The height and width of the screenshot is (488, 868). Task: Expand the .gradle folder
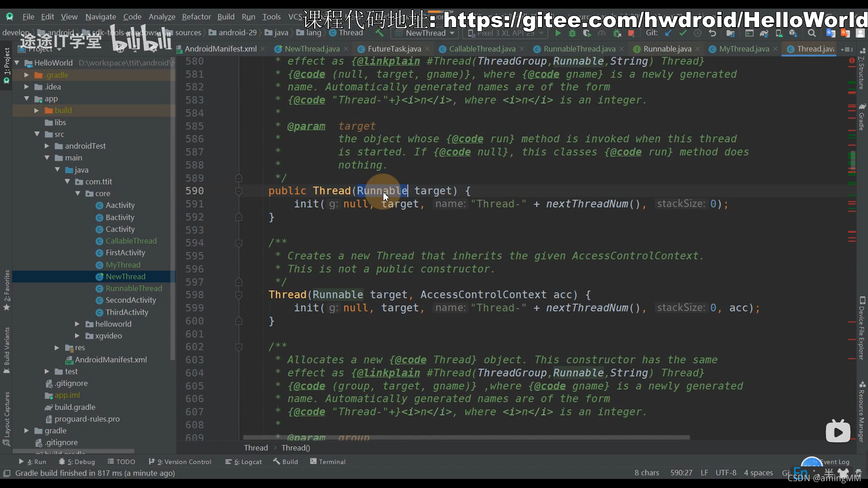coord(26,75)
